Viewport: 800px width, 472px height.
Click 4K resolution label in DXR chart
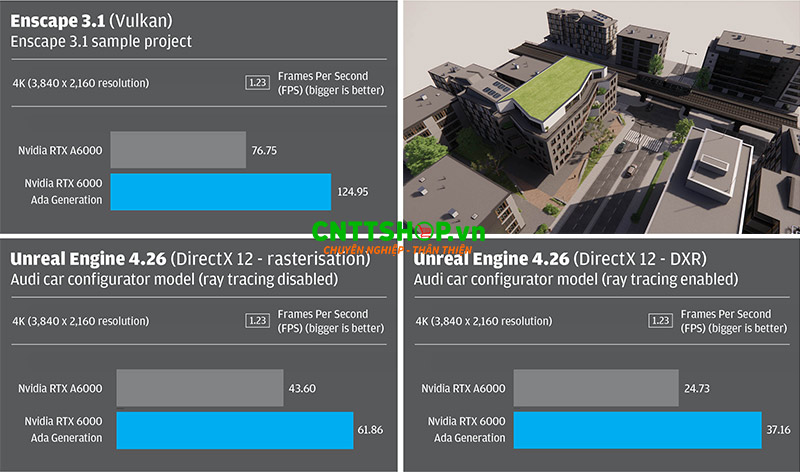(484, 321)
